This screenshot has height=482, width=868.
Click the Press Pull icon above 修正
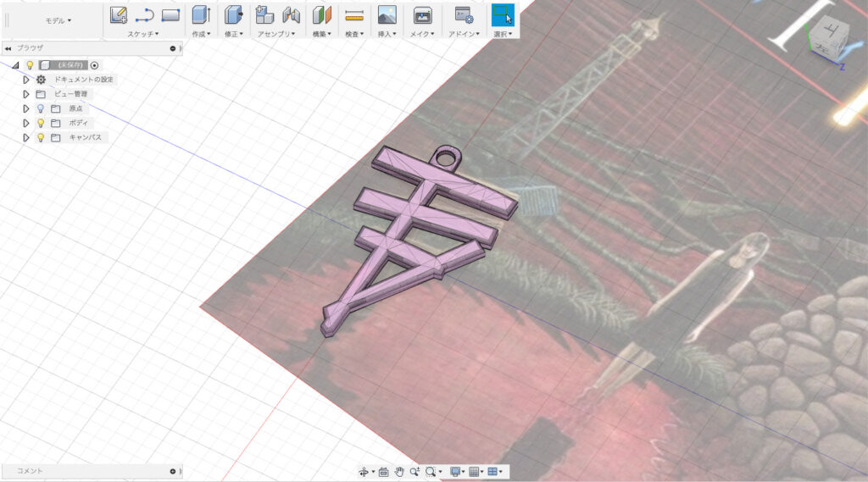(233, 14)
